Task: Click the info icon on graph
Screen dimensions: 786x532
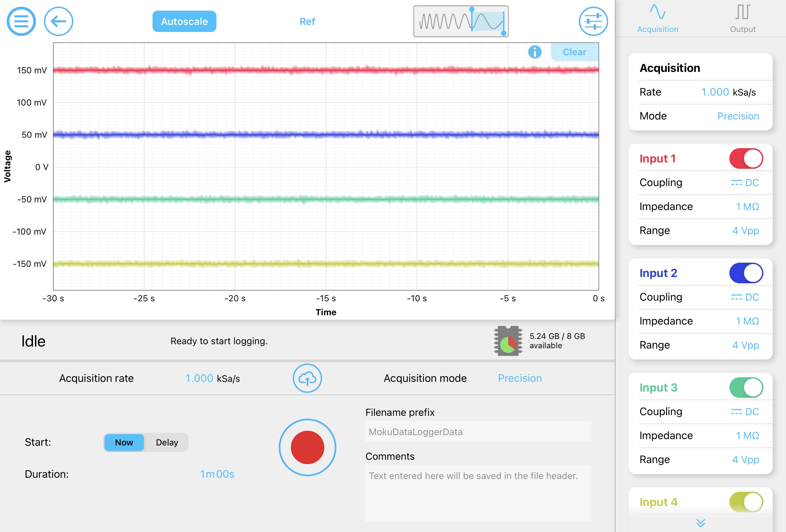Action: tap(535, 52)
